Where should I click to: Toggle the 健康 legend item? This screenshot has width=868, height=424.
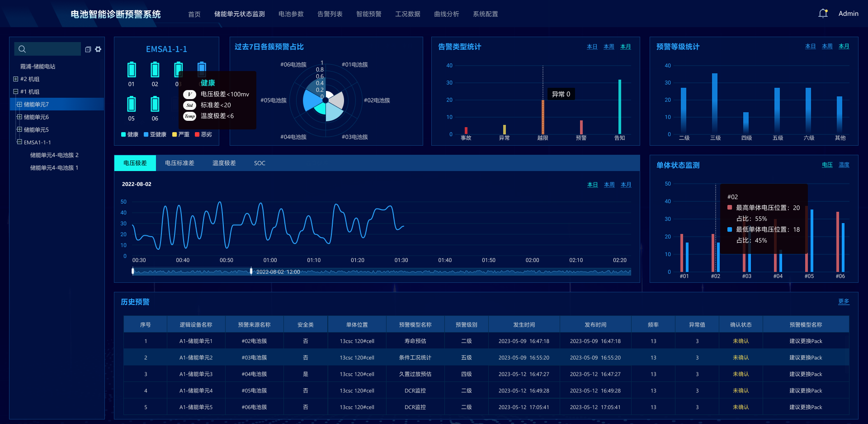click(x=130, y=134)
